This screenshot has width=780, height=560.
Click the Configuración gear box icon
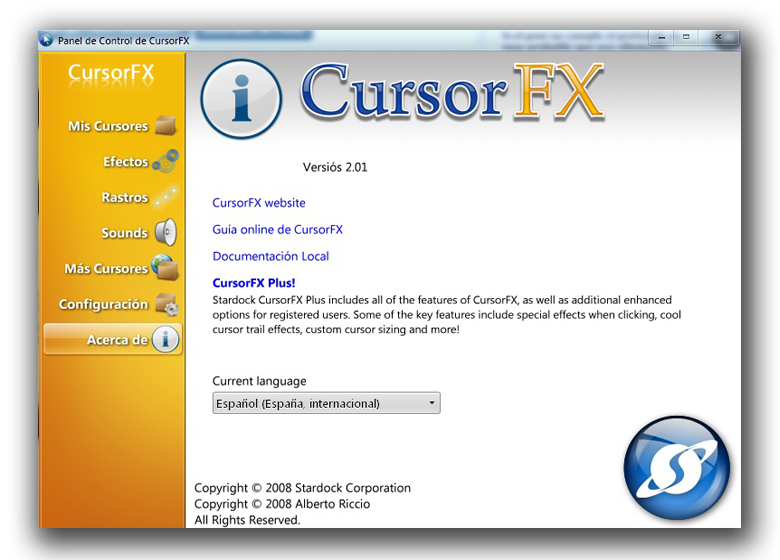coord(167,304)
